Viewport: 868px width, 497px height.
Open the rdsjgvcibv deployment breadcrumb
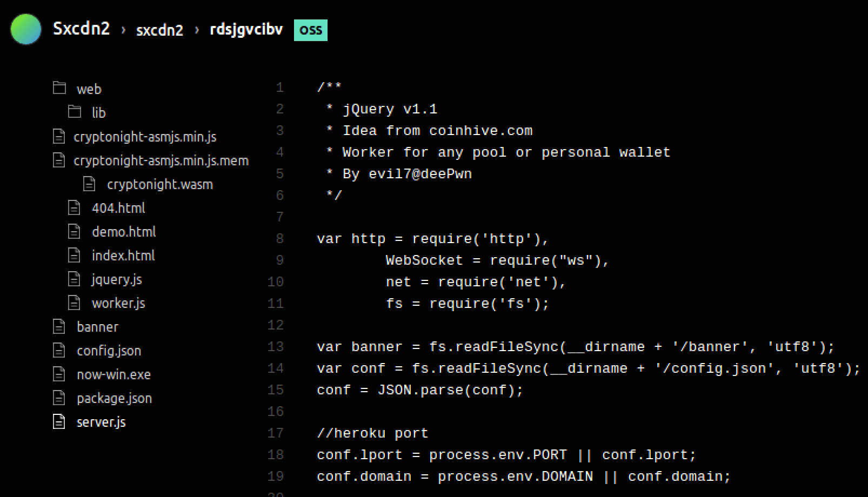[246, 29]
